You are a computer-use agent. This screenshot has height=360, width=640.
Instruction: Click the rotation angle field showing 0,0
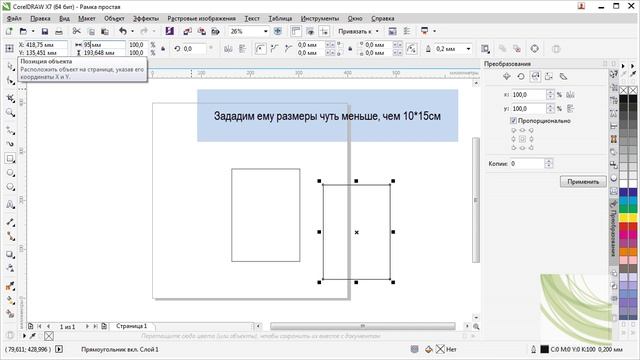click(x=194, y=49)
